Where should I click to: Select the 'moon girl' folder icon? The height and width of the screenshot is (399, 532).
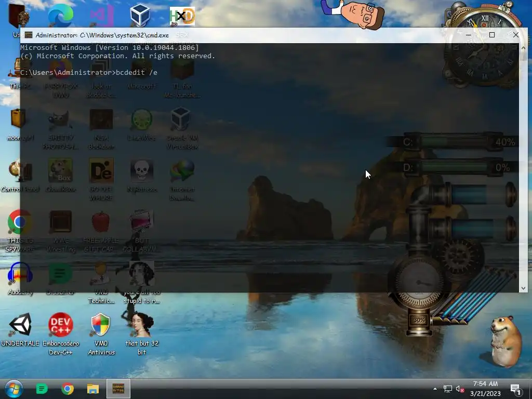click(20, 125)
